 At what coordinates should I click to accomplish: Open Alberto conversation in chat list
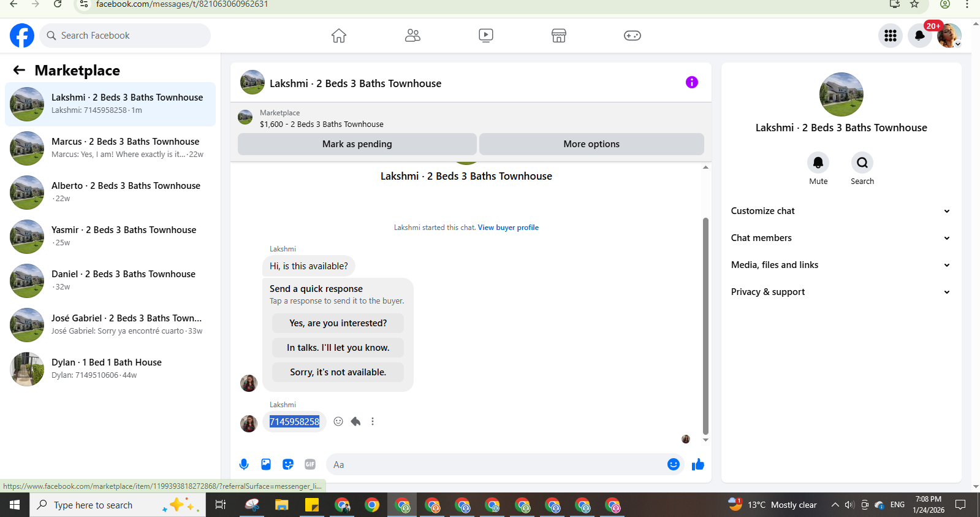point(110,193)
